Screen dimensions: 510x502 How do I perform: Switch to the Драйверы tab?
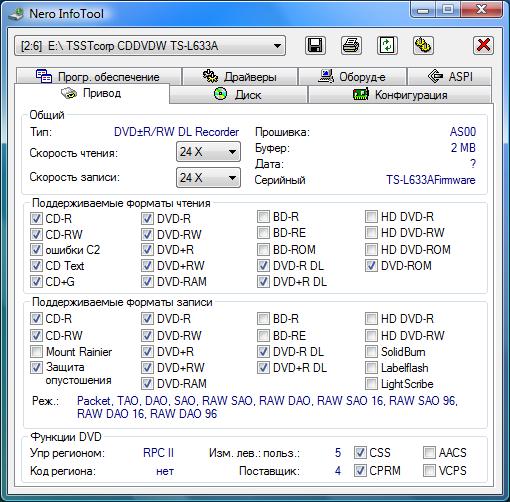(x=240, y=77)
